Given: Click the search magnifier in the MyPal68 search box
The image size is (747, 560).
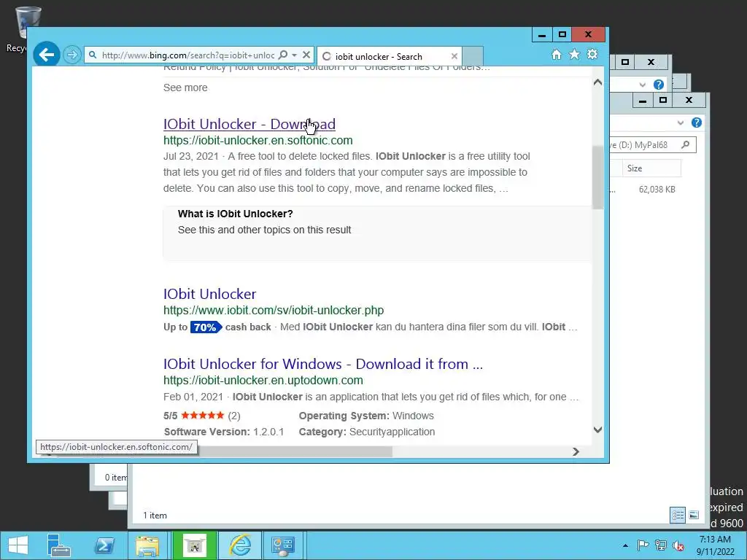Looking at the screenshot, I should click(686, 144).
